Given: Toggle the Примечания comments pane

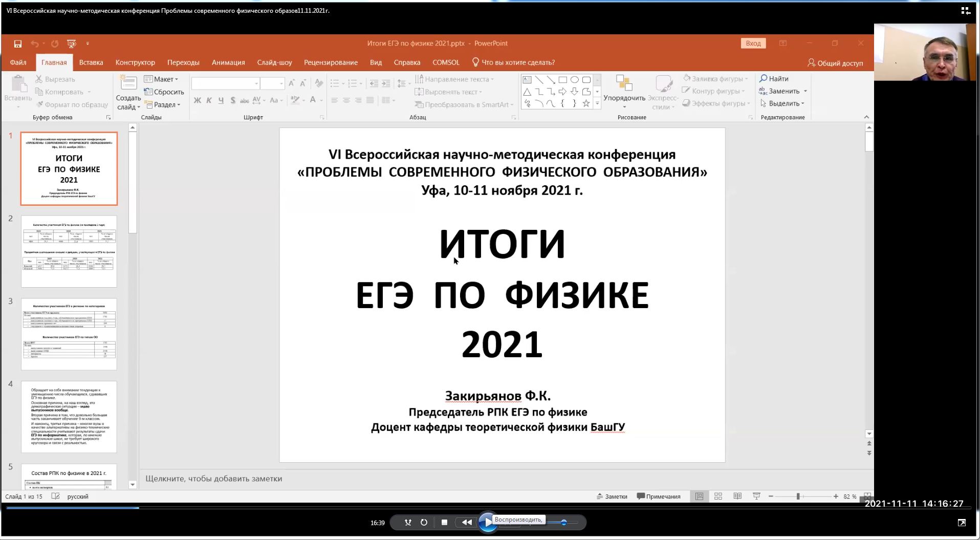Looking at the screenshot, I should coord(659,496).
